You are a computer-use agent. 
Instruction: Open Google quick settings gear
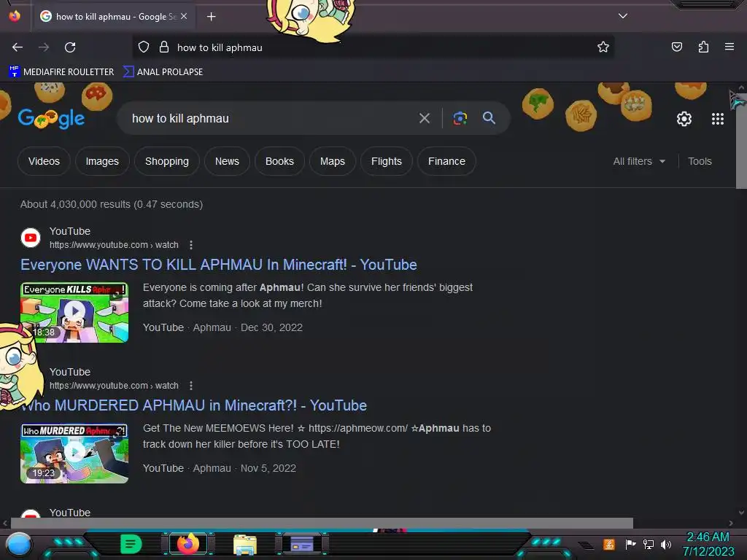(x=684, y=119)
